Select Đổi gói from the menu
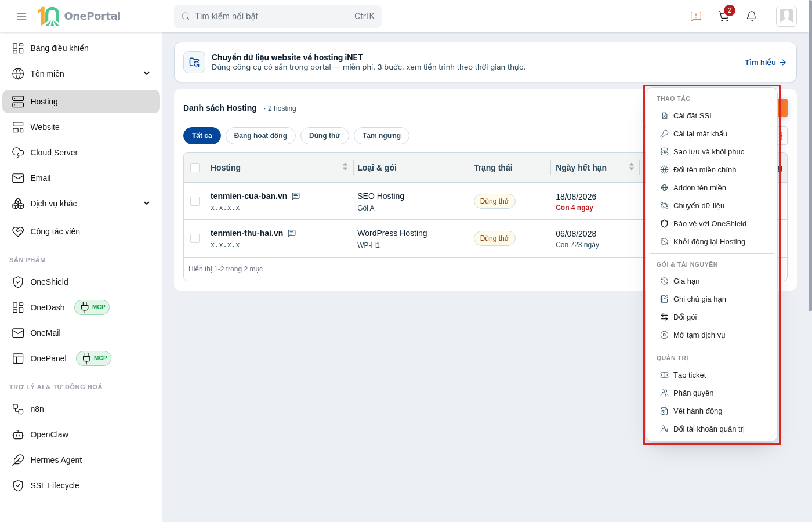Viewport: 812px width, 522px height. click(x=712, y=317)
